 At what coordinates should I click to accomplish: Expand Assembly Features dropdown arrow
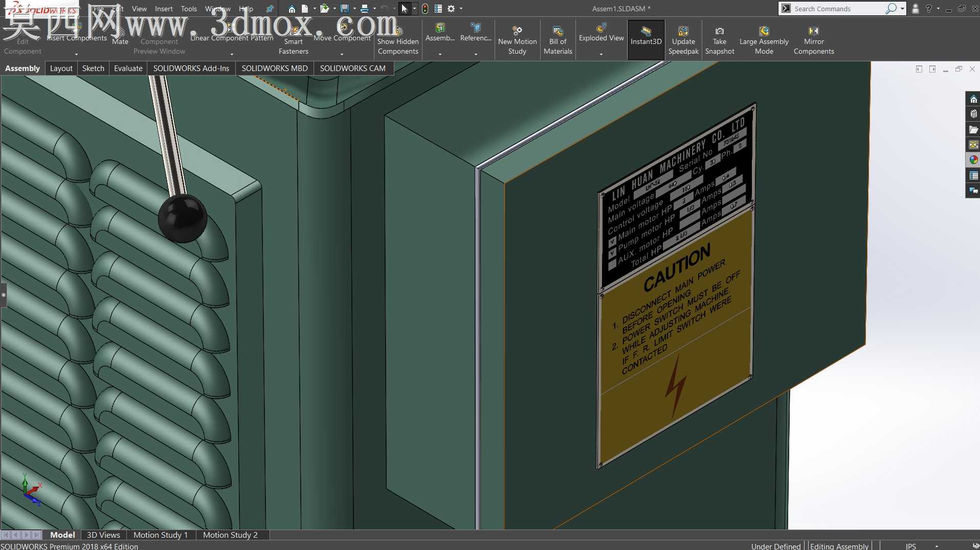[x=440, y=54]
